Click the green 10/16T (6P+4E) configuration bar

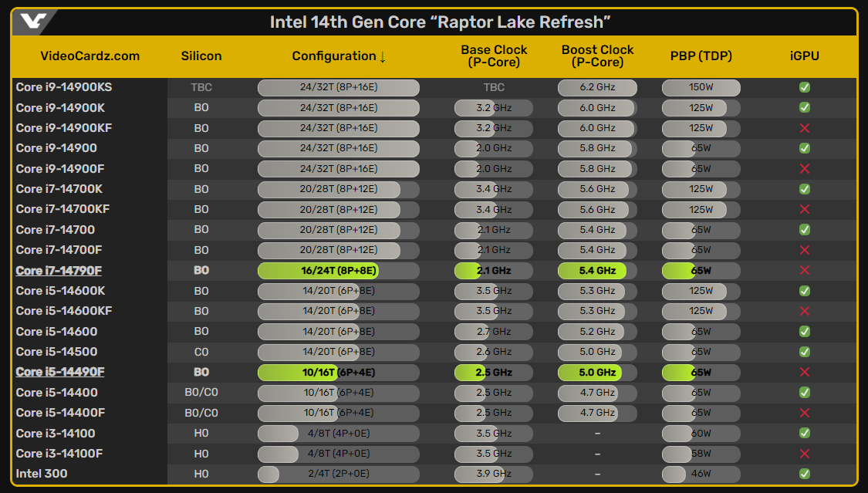point(338,373)
